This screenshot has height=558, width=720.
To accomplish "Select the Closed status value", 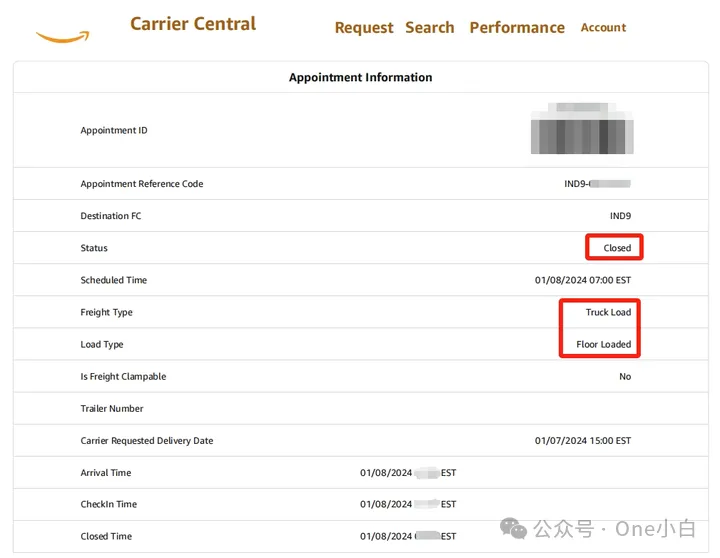I will click(617, 248).
